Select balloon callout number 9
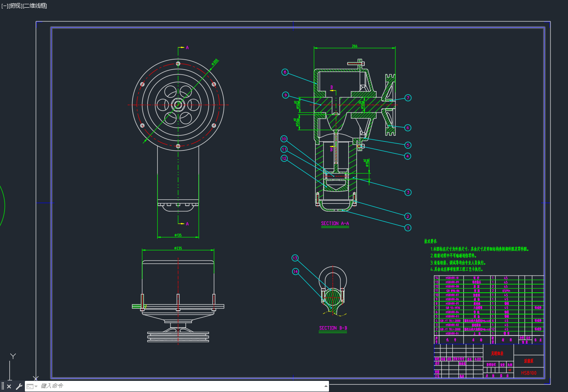The width and height of the screenshot is (568, 392). tap(285, 95)
